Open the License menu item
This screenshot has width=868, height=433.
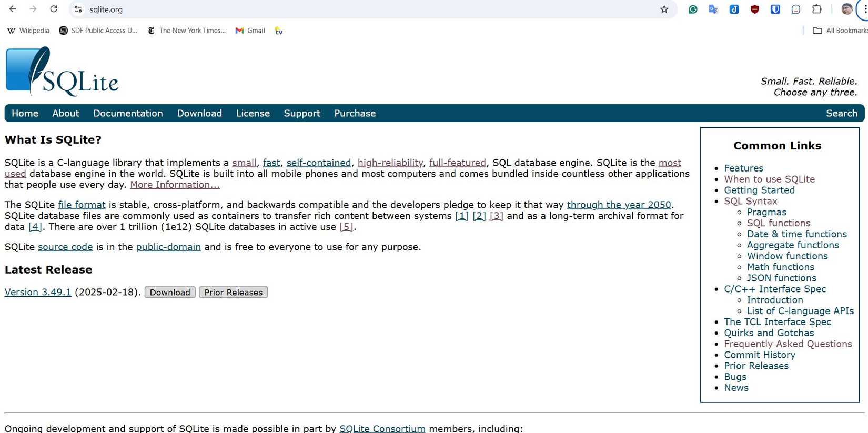(253, 113)
